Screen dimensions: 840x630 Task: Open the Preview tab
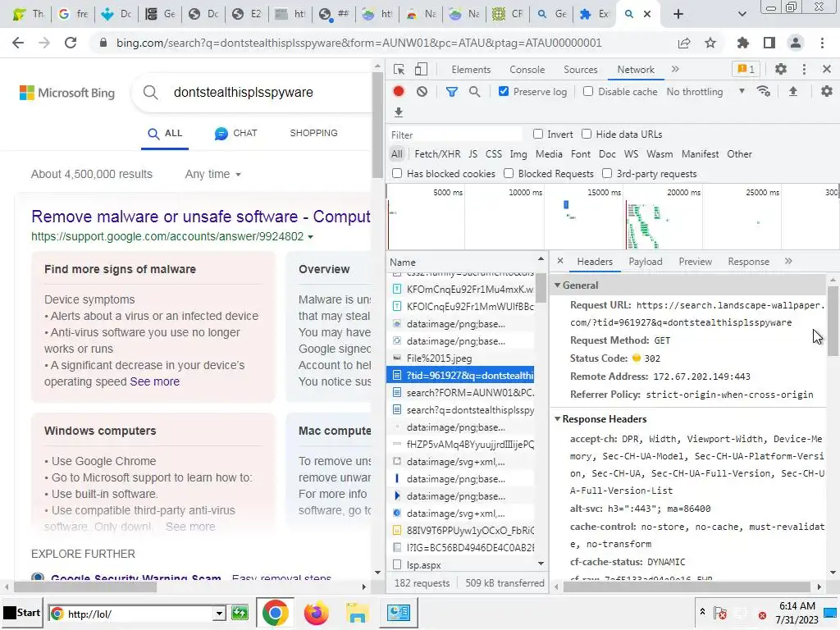coord(695,262)
